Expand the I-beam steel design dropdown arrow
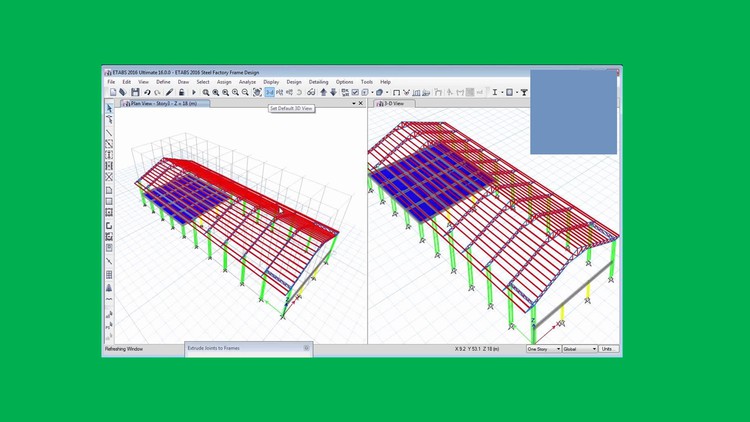This screenshot has width=750, height=422. point(502,92)
